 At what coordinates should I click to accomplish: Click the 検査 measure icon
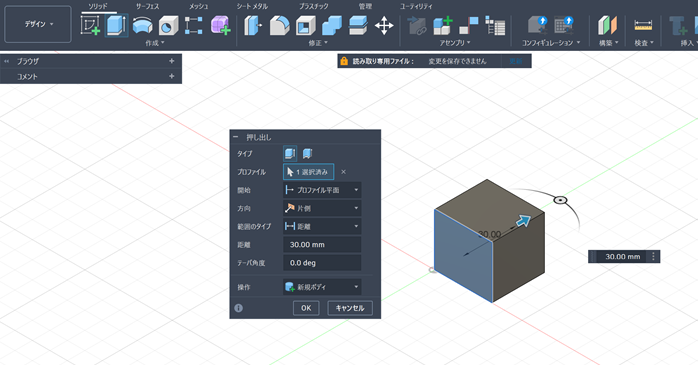pyautogui.click(x=643, y=25)
